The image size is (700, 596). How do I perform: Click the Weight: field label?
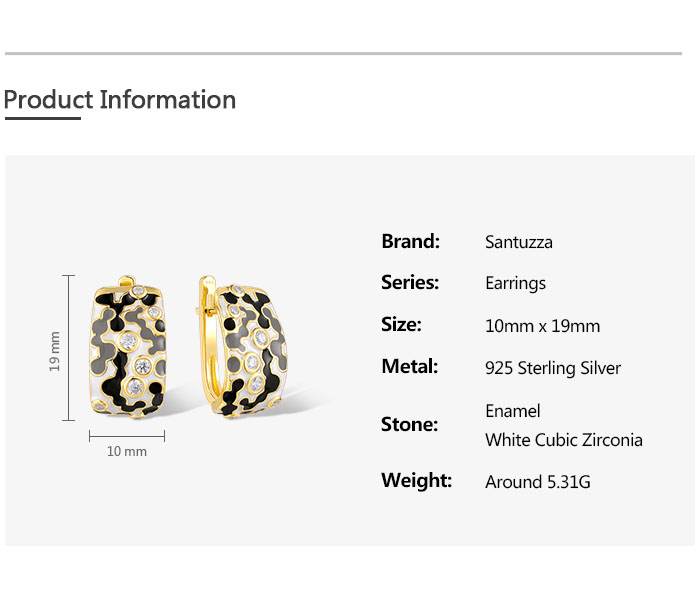416,481
